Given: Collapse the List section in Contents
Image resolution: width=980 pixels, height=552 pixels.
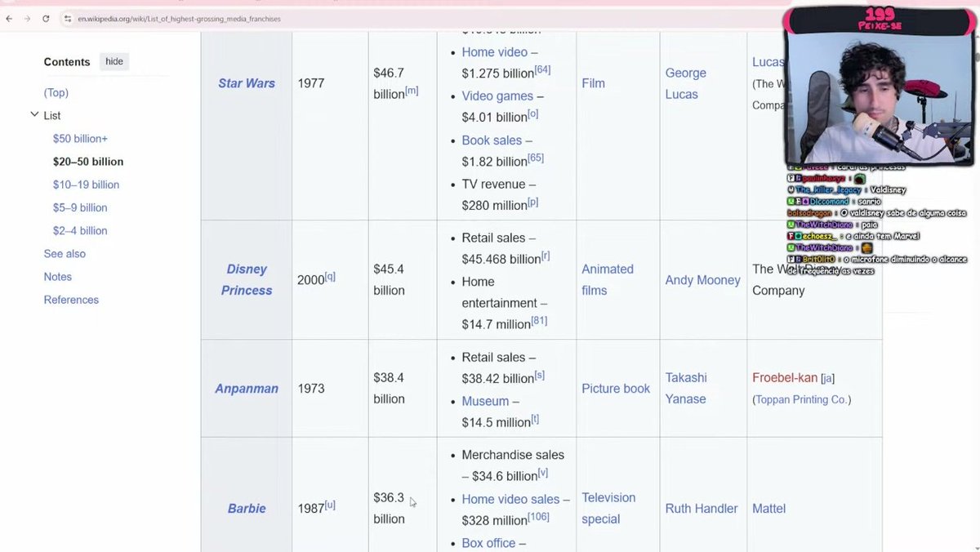Looking at the screenshot, I should 34,115.
